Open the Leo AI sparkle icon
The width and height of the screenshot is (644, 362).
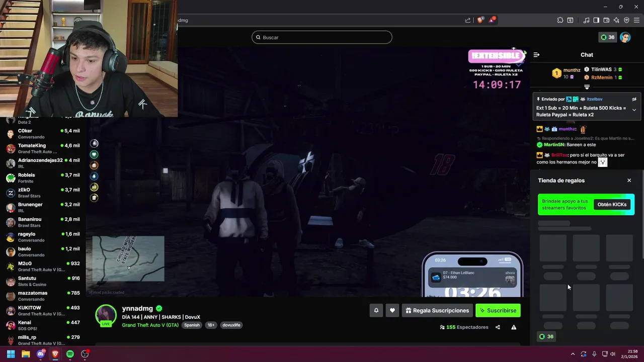[x=616, y=20]
